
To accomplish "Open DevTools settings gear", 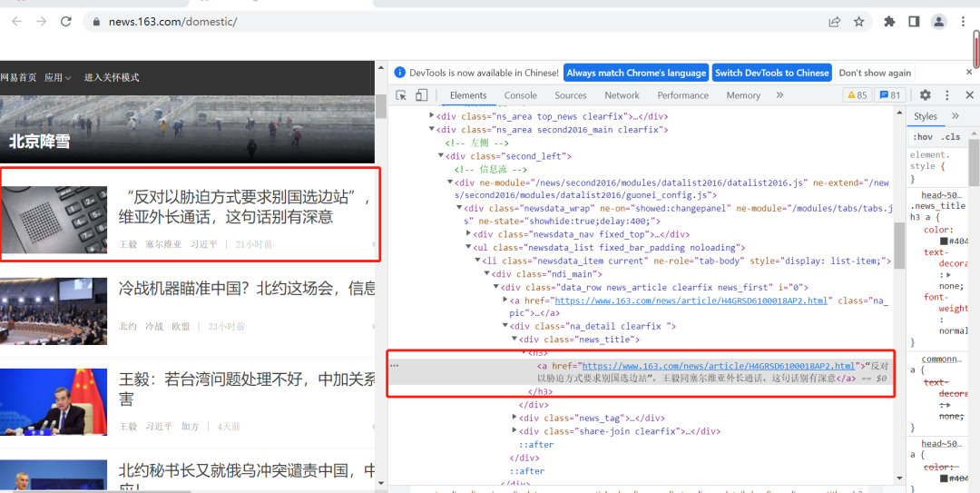I will pos(925,95).
